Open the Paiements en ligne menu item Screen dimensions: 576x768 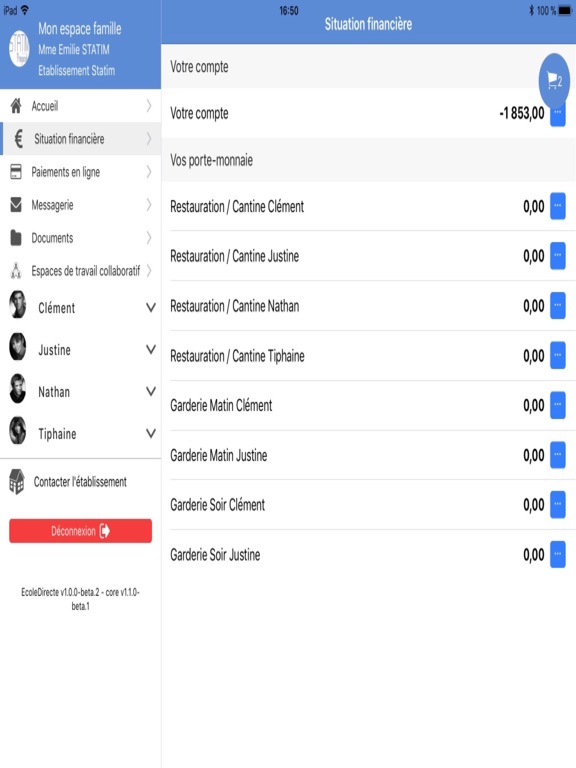80,172
